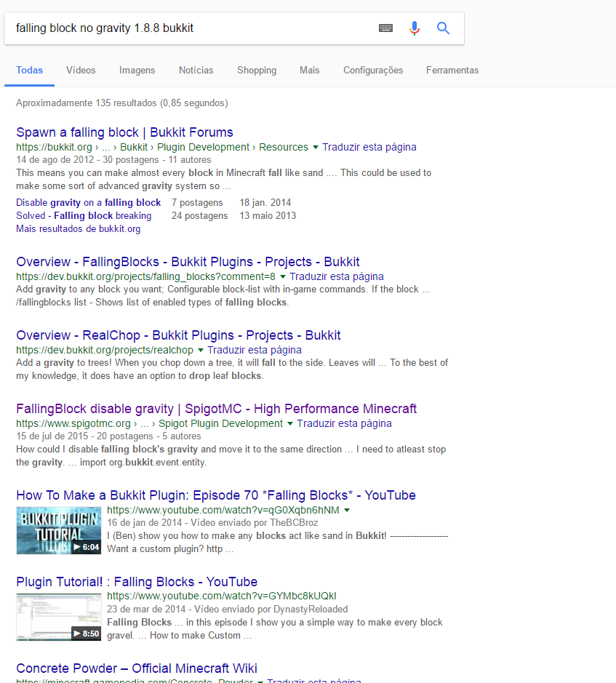The image size is (616, 683).
Task: Click 'Mais resultados de bukkit.org'
Action: (79, 228)
